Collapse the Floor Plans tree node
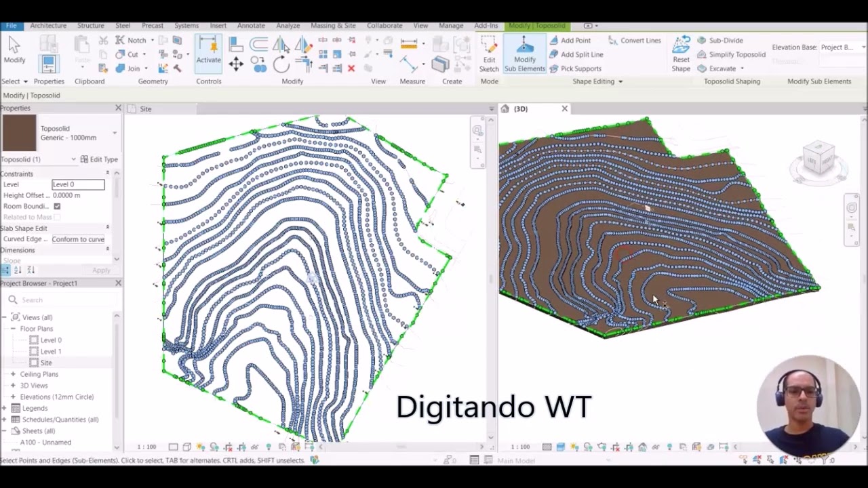 (x=13, y=329)
